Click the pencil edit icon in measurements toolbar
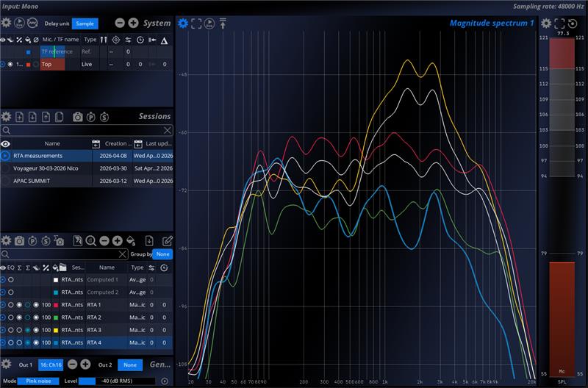 (x=167, y=240)
